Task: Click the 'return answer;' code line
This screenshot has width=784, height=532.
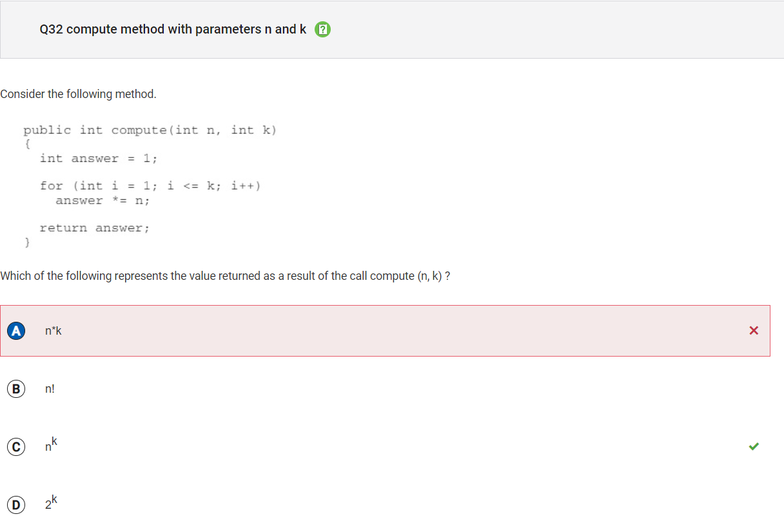Action: 95,228
